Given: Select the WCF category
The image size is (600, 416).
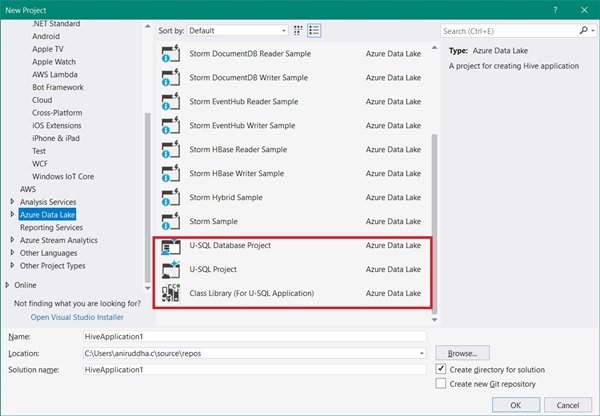Looking at the screenshot, I should pyautogui.click(x=40, y=164).
